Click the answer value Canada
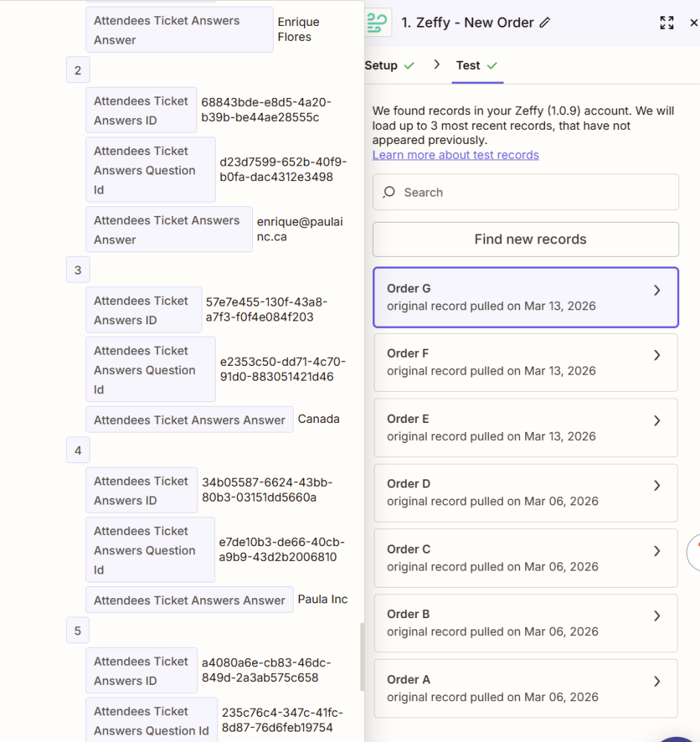This screenshot has width=700, height=742. pyautogui.click(x=319, y=418)
